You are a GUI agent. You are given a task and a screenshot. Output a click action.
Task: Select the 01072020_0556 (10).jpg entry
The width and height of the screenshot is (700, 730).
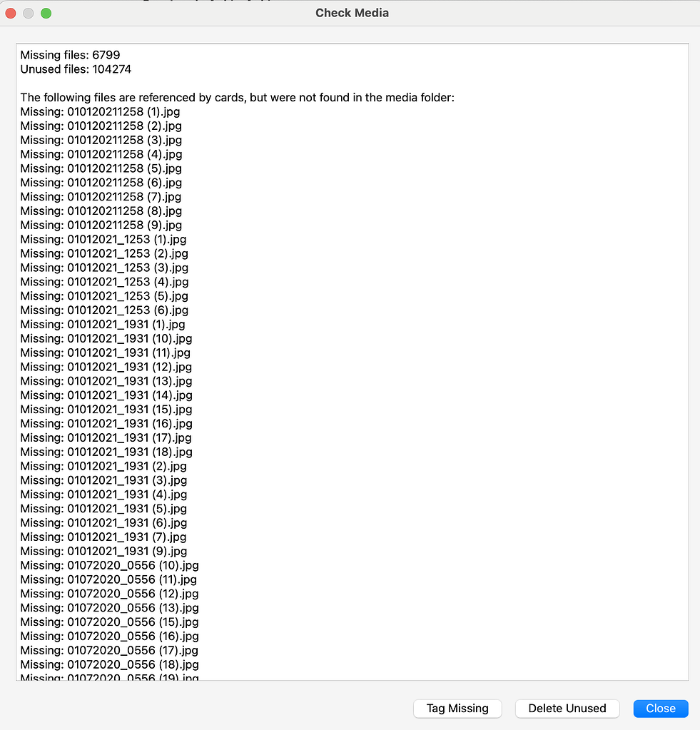(x=109, y=566)
